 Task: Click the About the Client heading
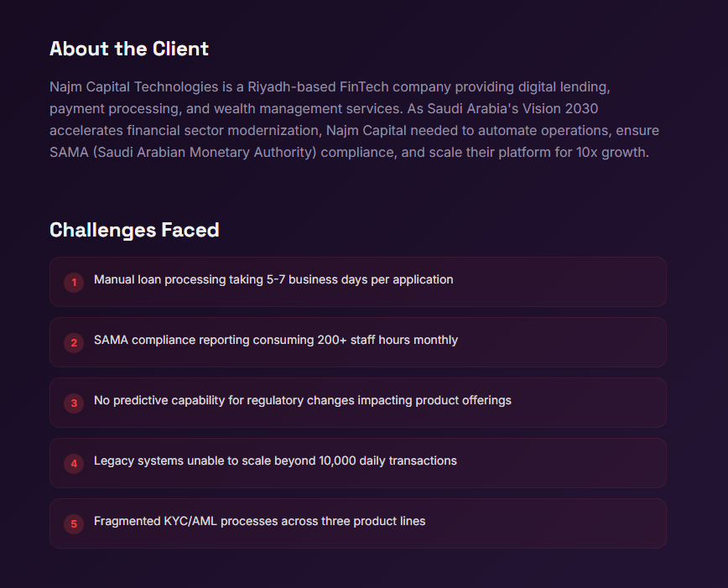point(129,49)
